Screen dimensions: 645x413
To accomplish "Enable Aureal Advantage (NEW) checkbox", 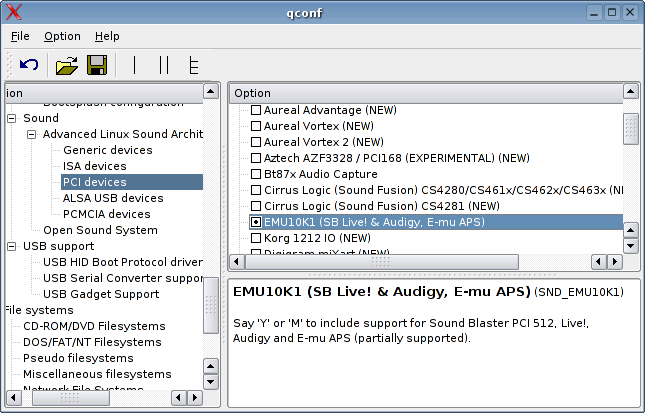I will (256, 110).
